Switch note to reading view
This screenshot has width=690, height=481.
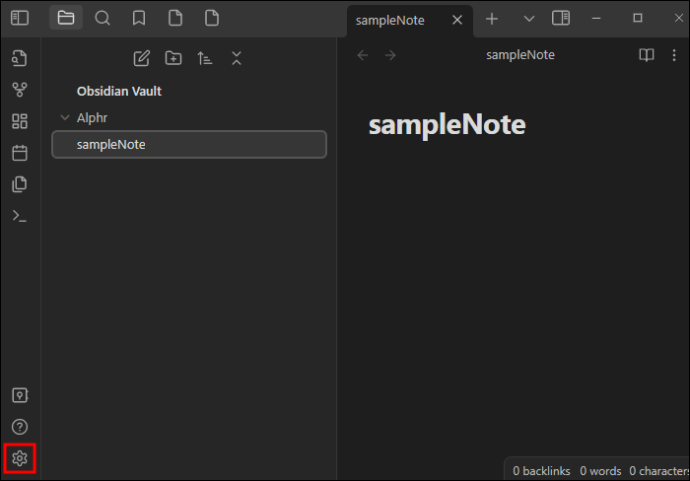tap(646, 55)
